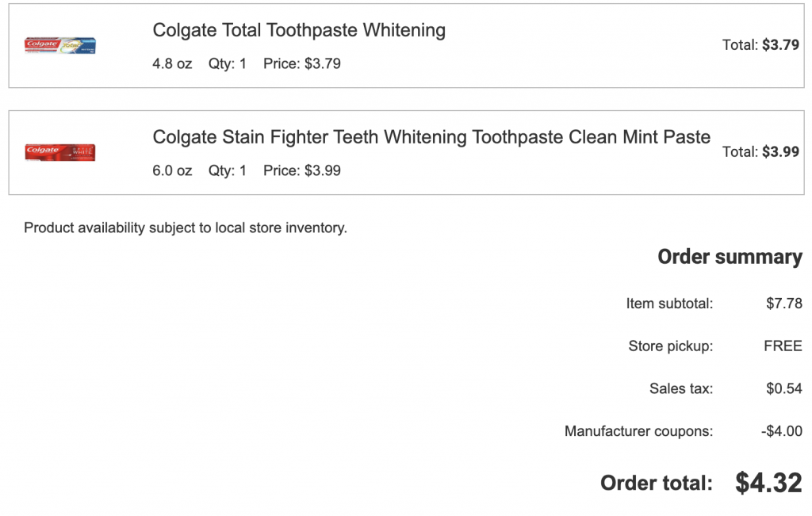Click the Manufacturer coupons label
This screenshot has width=812, height=516.
638,431
